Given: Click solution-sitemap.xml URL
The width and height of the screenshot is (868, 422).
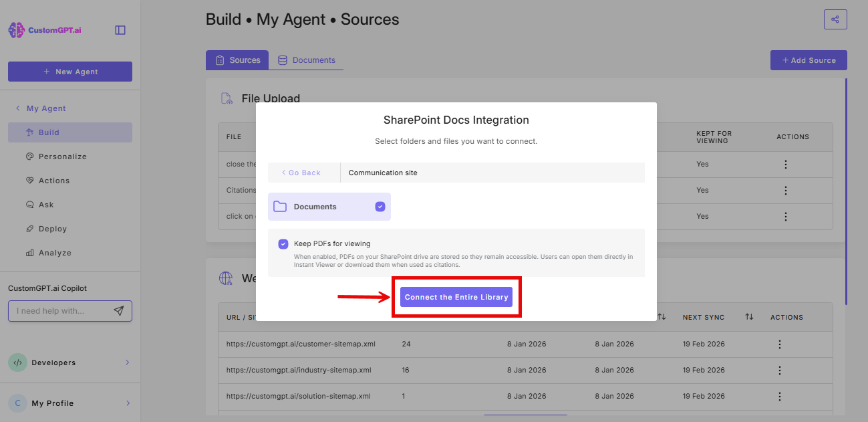Looking at the screenshot, I should pos(298,397).
